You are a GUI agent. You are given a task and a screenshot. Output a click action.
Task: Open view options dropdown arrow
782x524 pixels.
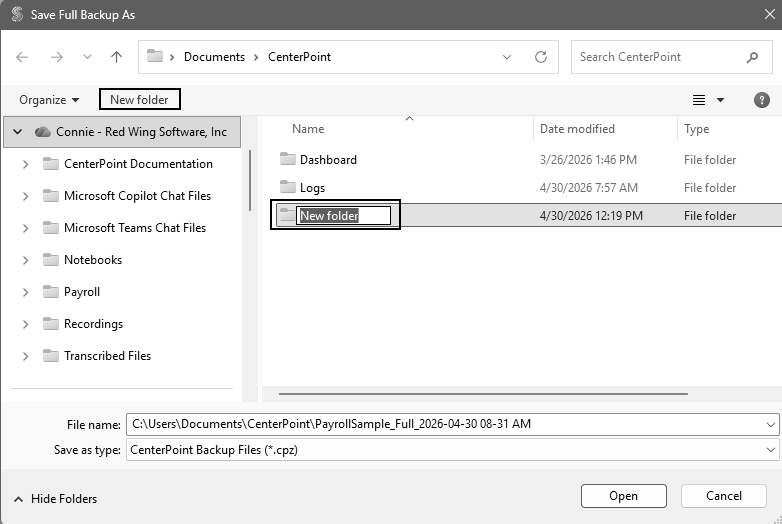pos(720,100)
